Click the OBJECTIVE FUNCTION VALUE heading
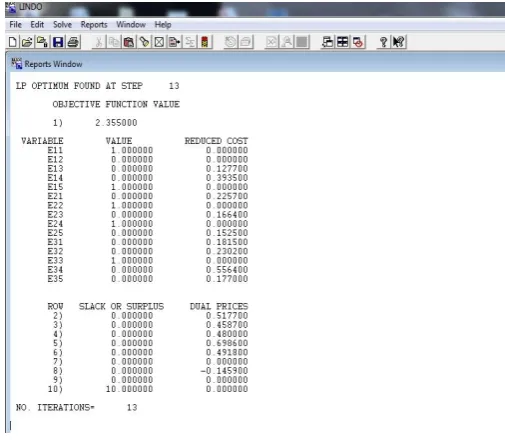 tap(116, 104)
